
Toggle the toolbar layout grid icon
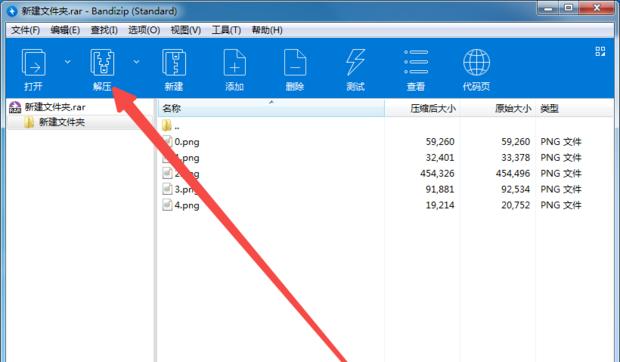(x=600, y=51)
